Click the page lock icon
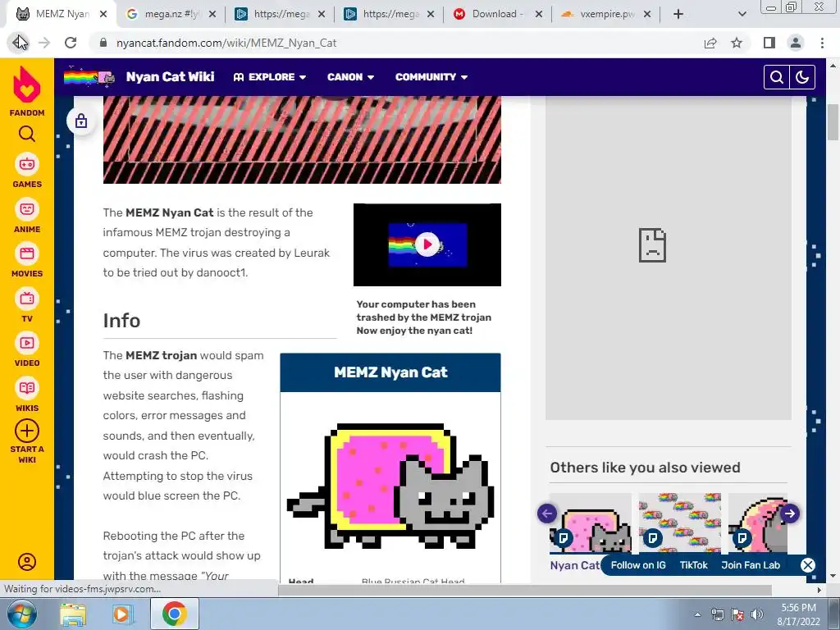Screen dimensions: 840x630 pos(81,121)
